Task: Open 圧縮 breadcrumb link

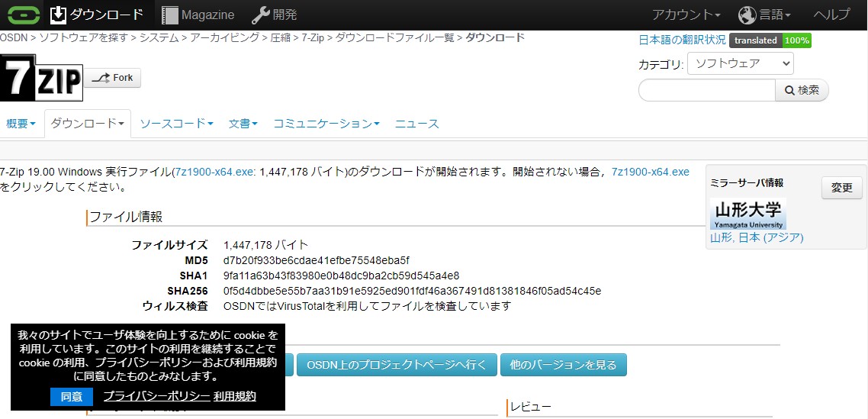Action: tap(280, 37)
